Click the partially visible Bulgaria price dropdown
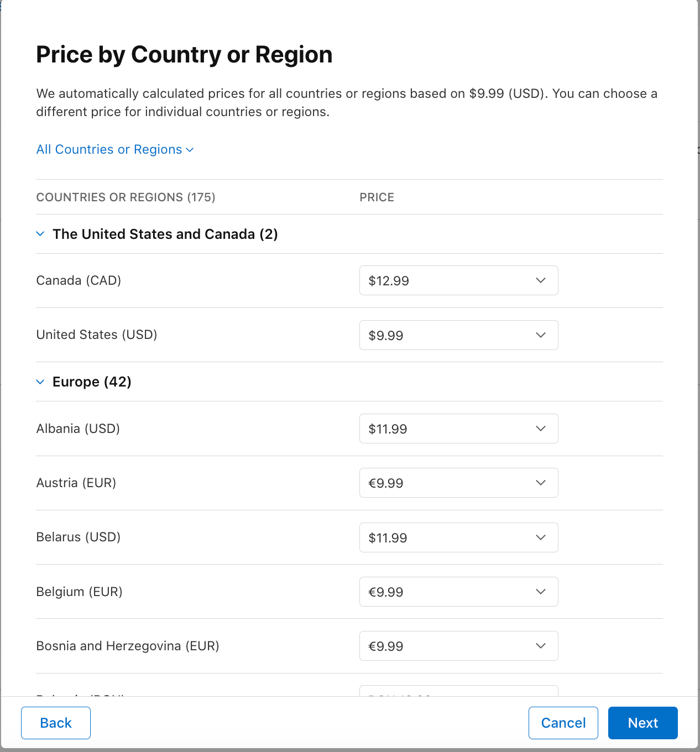This screenshot has height=752, width=700. (458, 691)
